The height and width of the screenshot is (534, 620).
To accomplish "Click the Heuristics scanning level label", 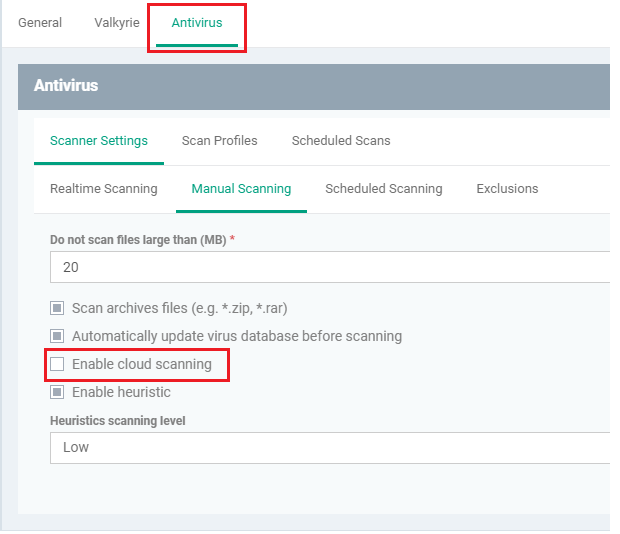I will tap(117, 421).
